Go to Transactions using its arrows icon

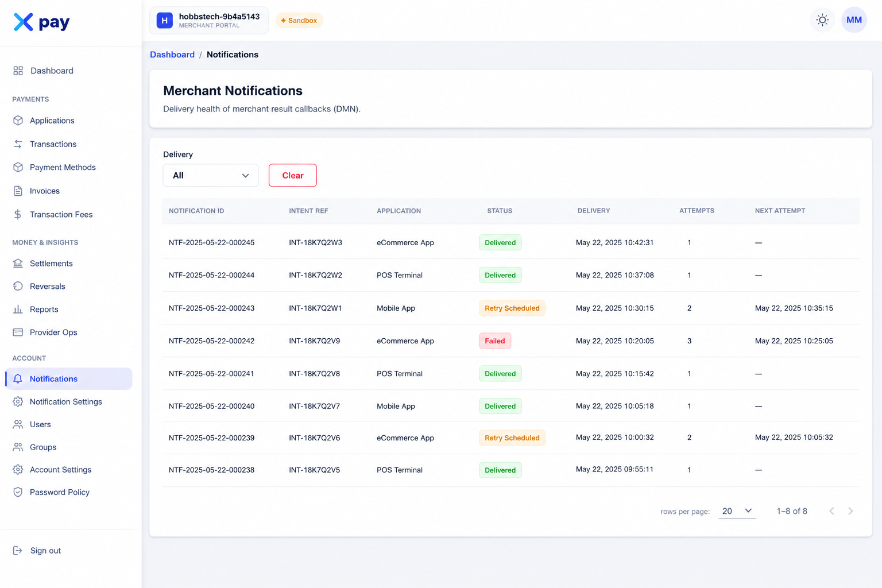pyautogui.click(x=18, y=144)
